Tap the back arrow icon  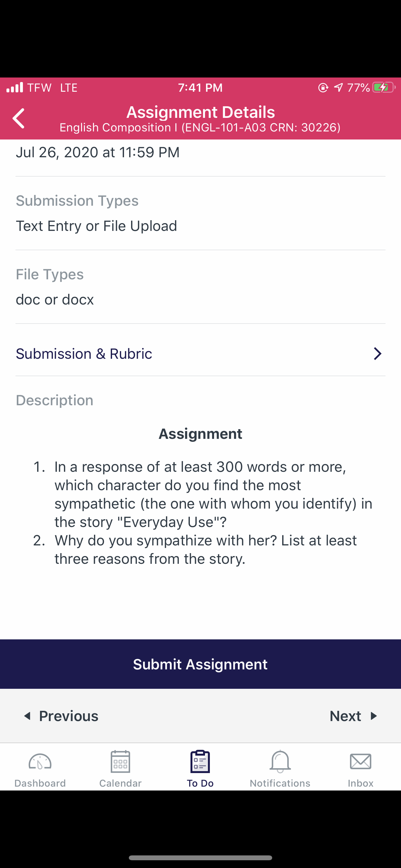pyautogui.click(x=18, y=118)
